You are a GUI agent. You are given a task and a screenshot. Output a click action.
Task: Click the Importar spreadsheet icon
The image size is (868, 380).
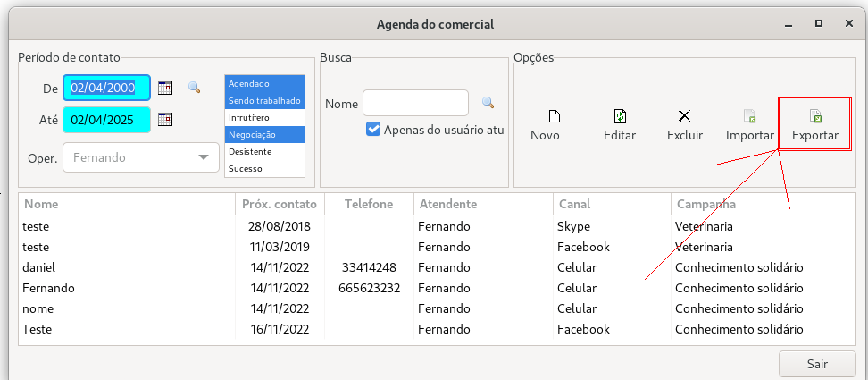pyautogui.click(x=749, y=115)
